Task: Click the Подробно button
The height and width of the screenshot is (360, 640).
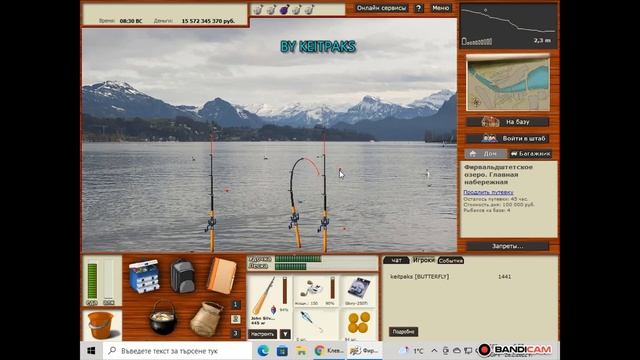Action: pos(403,331)
